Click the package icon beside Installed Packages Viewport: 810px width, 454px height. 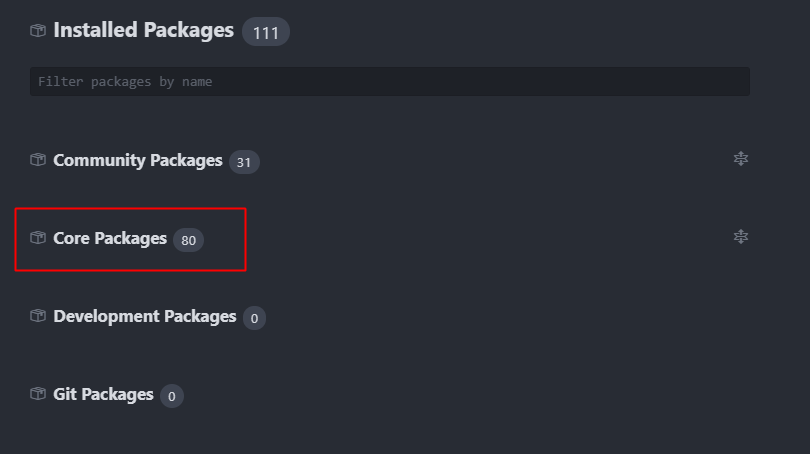[38, 30]
